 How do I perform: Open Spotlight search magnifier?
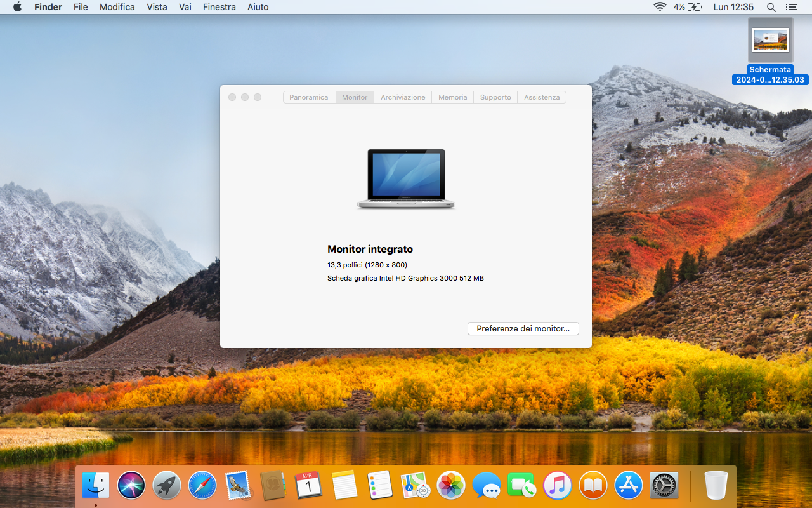tap(771, 7)
